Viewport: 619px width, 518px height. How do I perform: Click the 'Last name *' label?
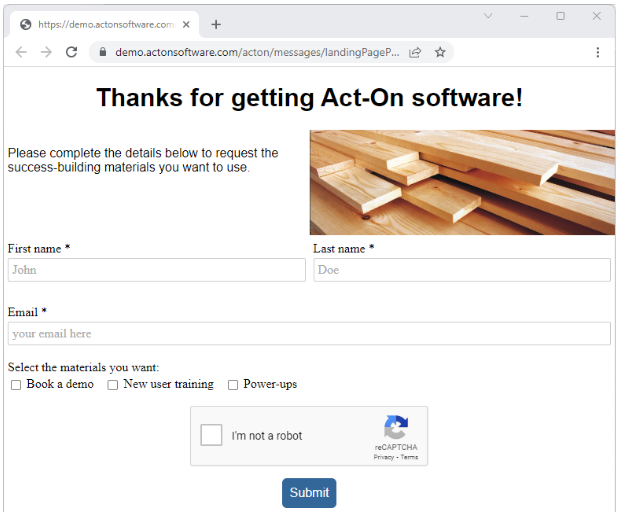click(x=343, y=249)
